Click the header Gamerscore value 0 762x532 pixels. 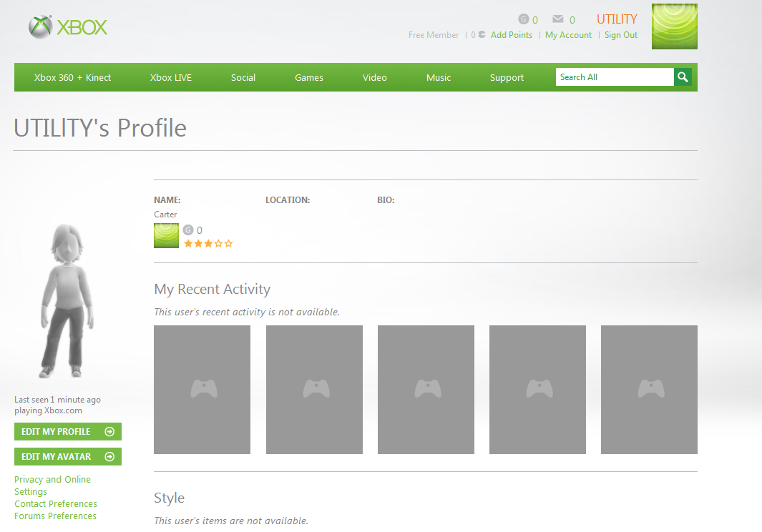(535, 20)
